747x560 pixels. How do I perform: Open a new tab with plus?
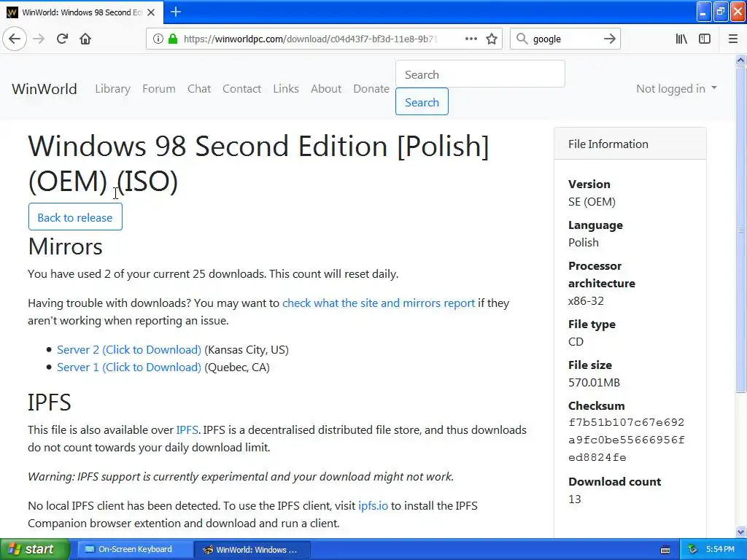tap(176, 12)
